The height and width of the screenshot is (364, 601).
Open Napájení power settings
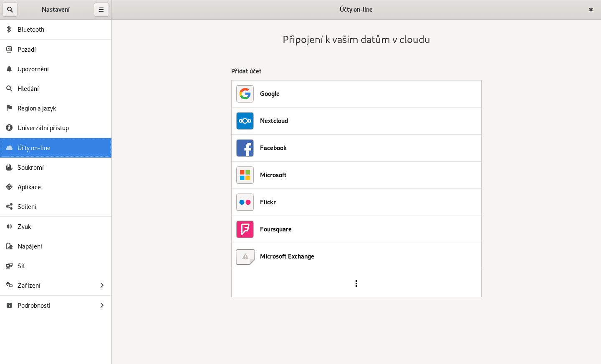click(56, 246)
